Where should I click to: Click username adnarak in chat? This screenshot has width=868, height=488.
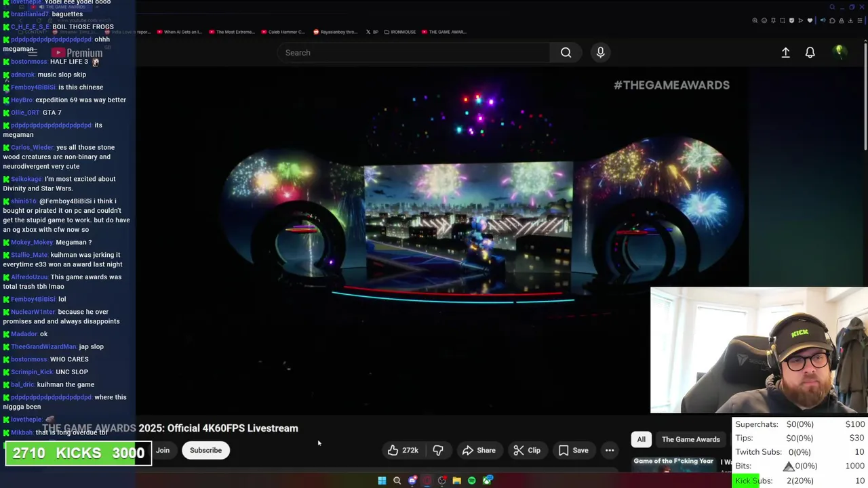click(23, 75)
